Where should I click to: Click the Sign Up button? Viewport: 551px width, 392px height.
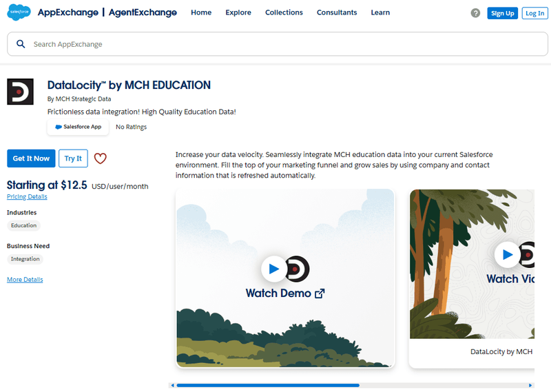(x=503, y=13)
